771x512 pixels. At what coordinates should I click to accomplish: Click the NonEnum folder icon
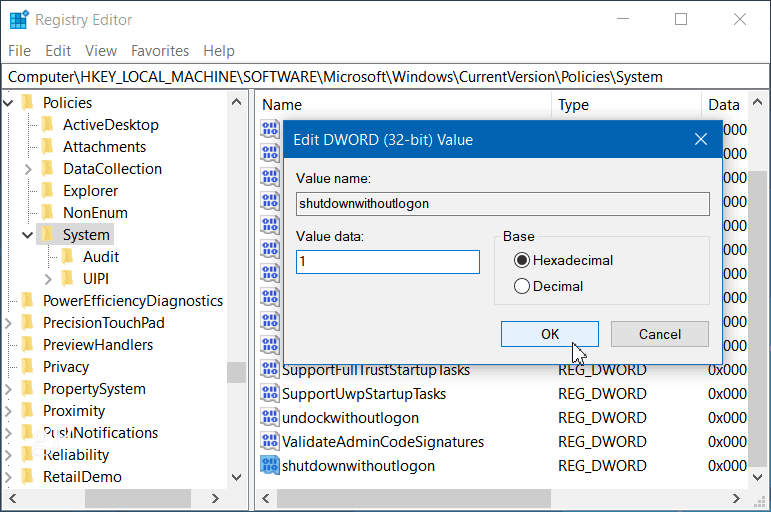48,212
